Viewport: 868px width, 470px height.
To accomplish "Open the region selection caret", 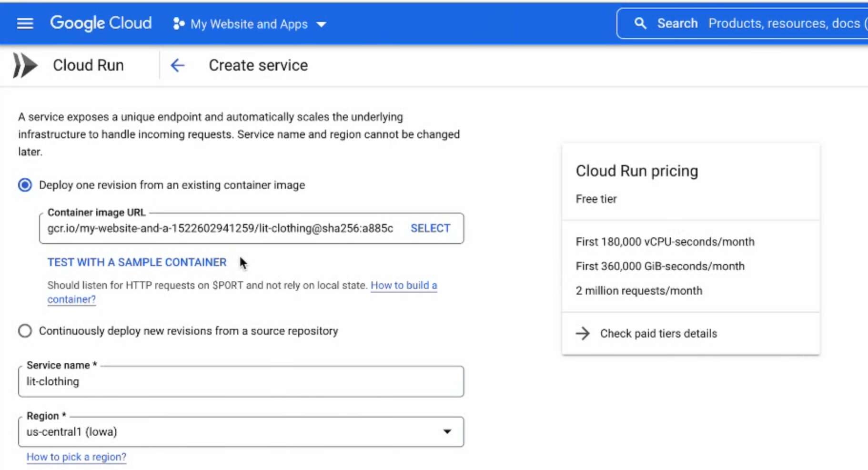I will 447,431.
